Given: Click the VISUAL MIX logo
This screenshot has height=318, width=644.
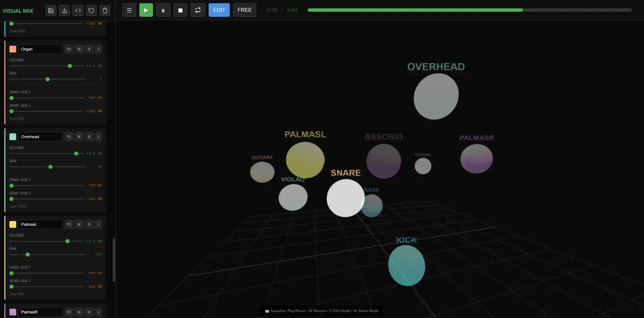Looking at the screenshot, I should [x=18, y=11].
